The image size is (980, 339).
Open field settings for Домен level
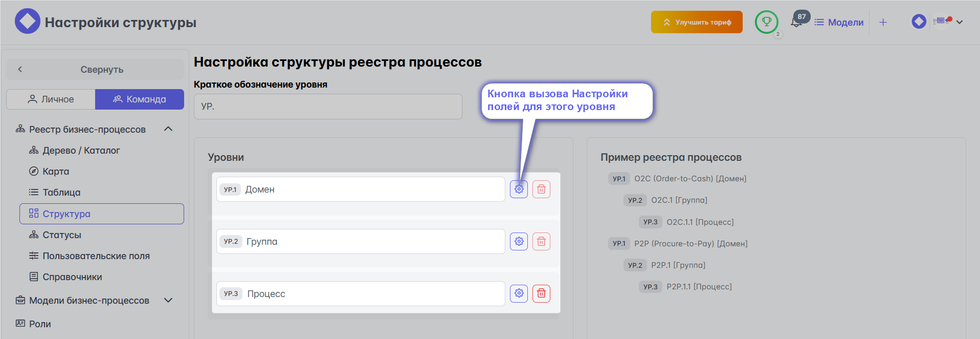(519, 189)
